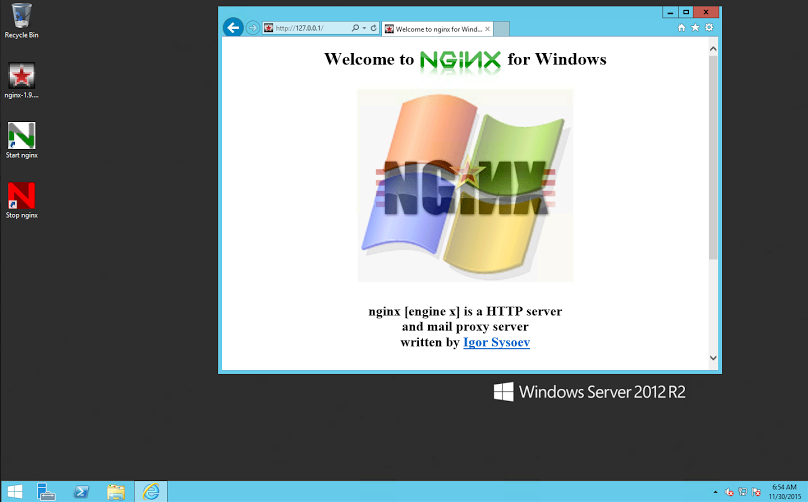Image resolution: width=808 pixels, height=502 pixels.
Task: Open a new tab with the blank tab button
Action: [501, 29]
